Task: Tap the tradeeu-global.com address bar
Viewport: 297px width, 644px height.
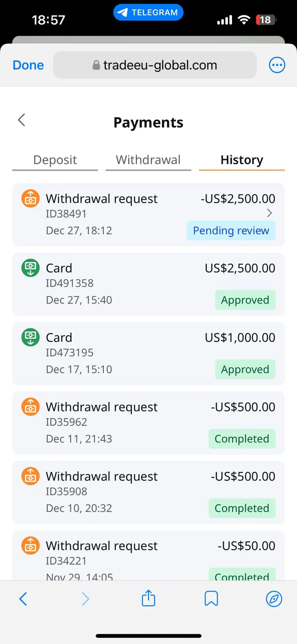Action: pos(155,65)
